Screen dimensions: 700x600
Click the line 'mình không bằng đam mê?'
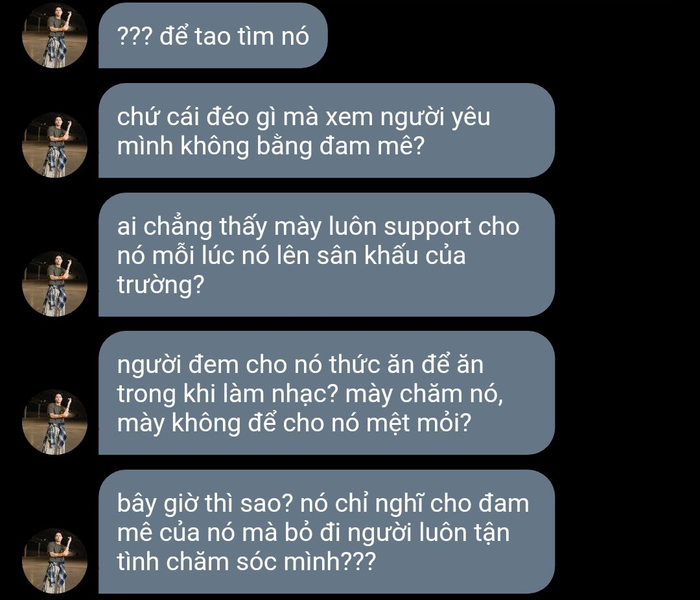(x=270, y=147)
